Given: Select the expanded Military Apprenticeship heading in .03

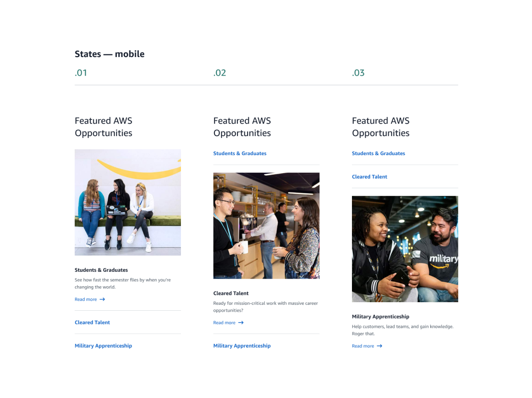Looking at the screenshot, I should point(380,317).
